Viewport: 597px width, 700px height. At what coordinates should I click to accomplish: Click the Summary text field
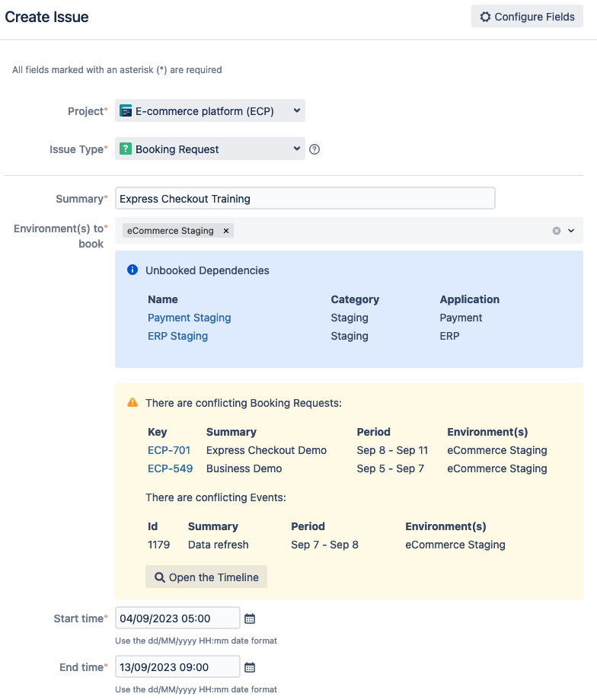[x=305, y=199]
